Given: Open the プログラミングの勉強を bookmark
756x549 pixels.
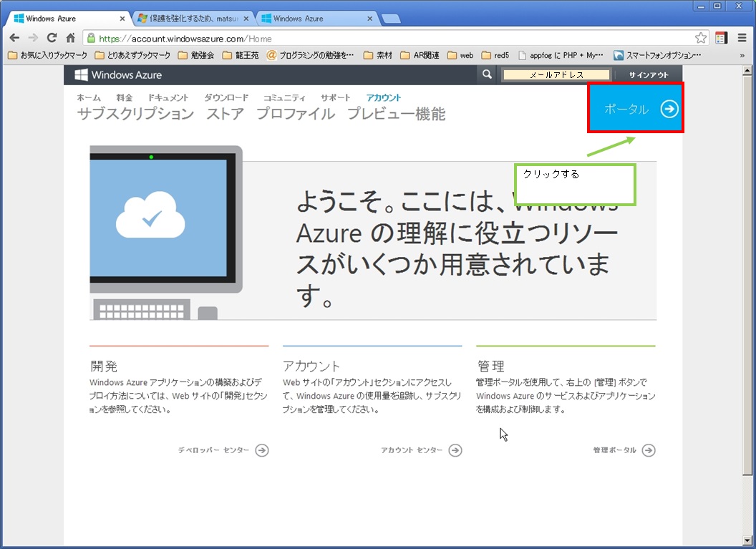Looking at the screenshot, I should click(x=311, y=55).
